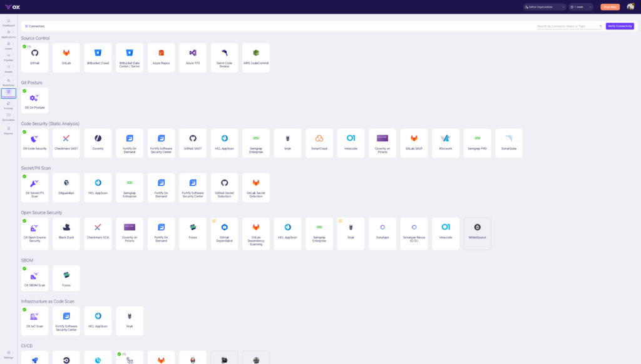
Task: Open the WhiteSource connector
Action: [477, 234]
